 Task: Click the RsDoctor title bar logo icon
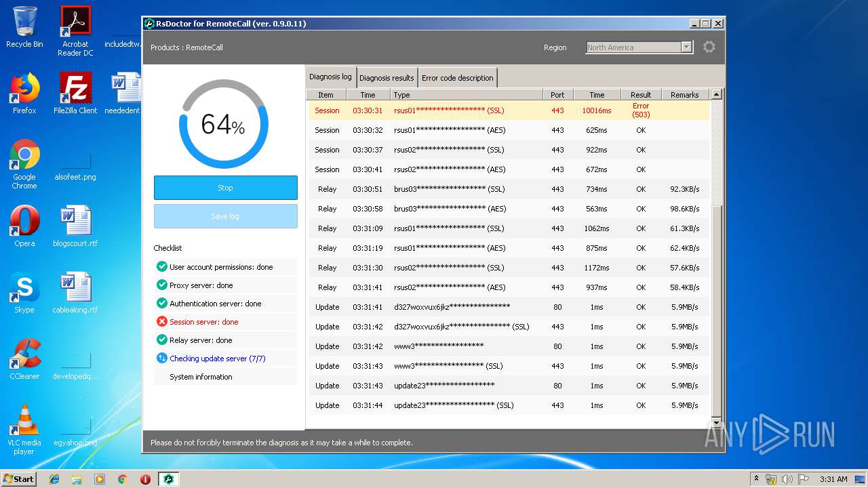pos(149,23)
